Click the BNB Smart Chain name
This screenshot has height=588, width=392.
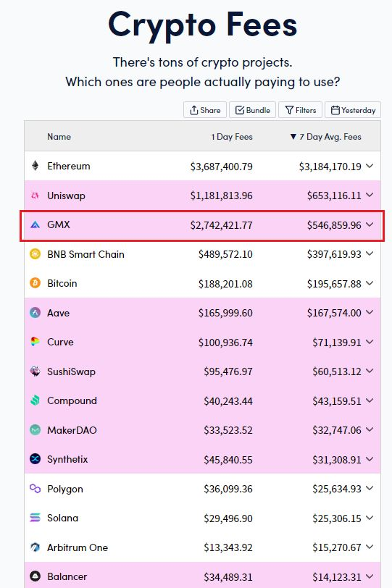[x=86, y=254]
